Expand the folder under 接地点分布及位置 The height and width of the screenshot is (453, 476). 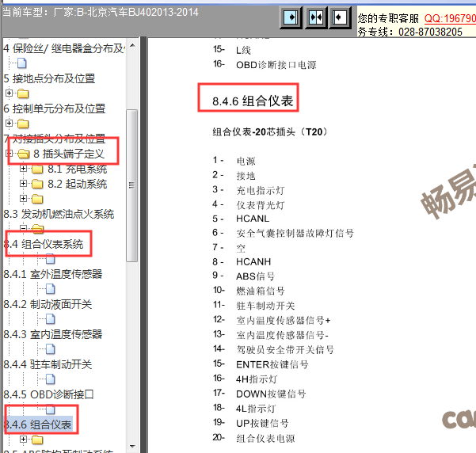(x=9, y=93)
